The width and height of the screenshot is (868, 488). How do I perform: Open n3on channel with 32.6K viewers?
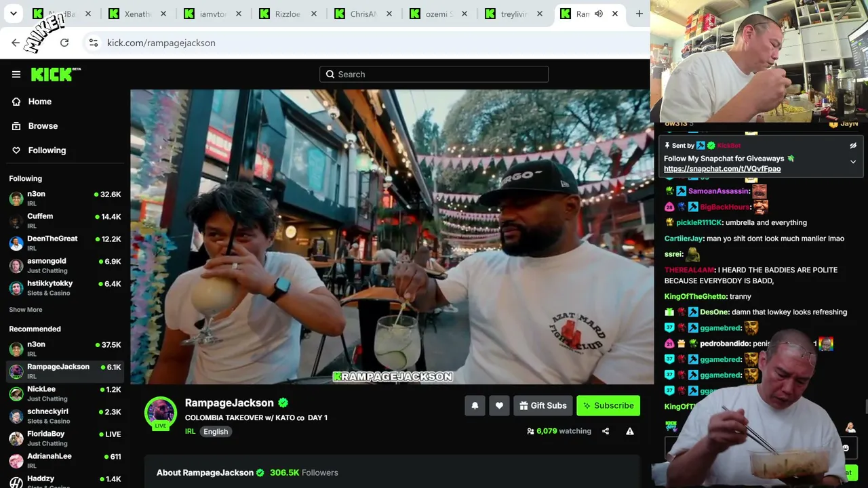pyautogui.click(x=65, y=199)
